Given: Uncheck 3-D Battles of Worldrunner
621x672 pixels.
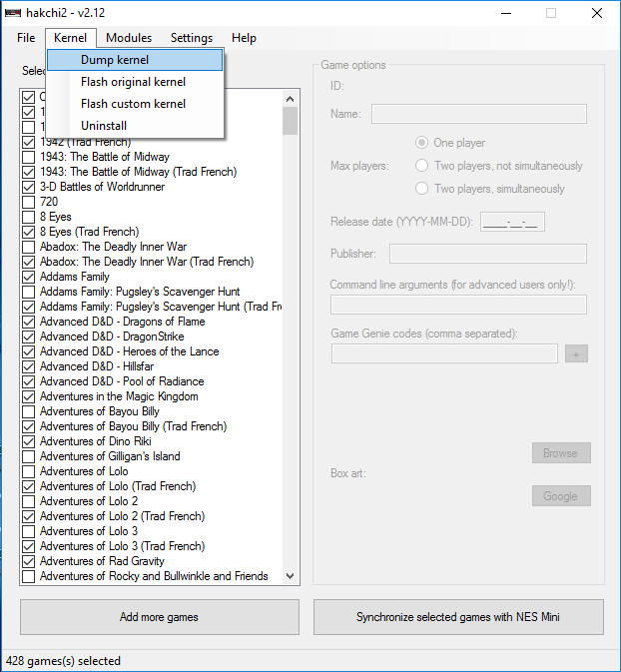Looking at the screenshot, I should click(28, 187).
